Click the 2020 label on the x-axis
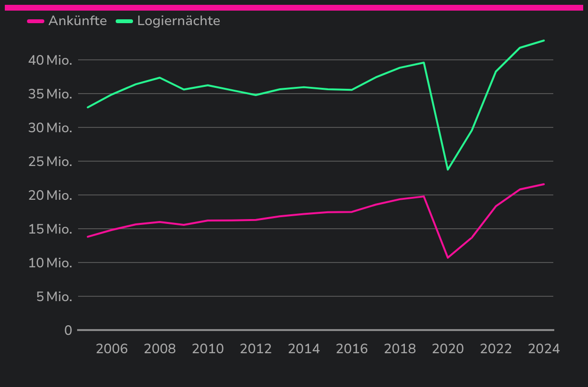The height and width of the screenshot is (387, 588). coord(448,349)
